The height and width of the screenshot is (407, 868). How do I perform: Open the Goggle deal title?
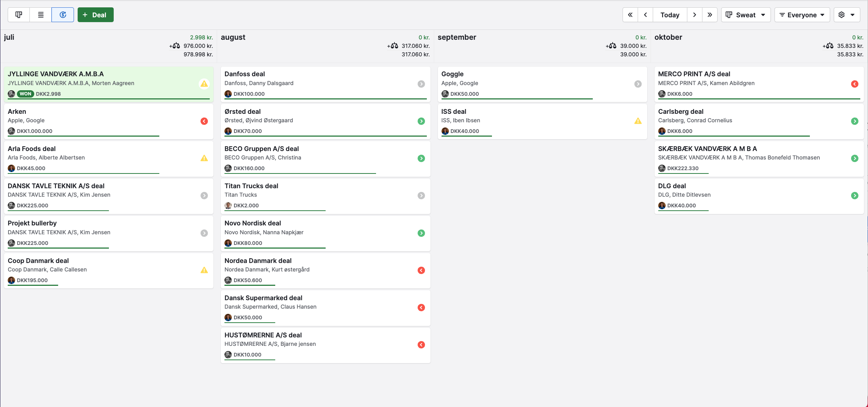coord(452,74)
